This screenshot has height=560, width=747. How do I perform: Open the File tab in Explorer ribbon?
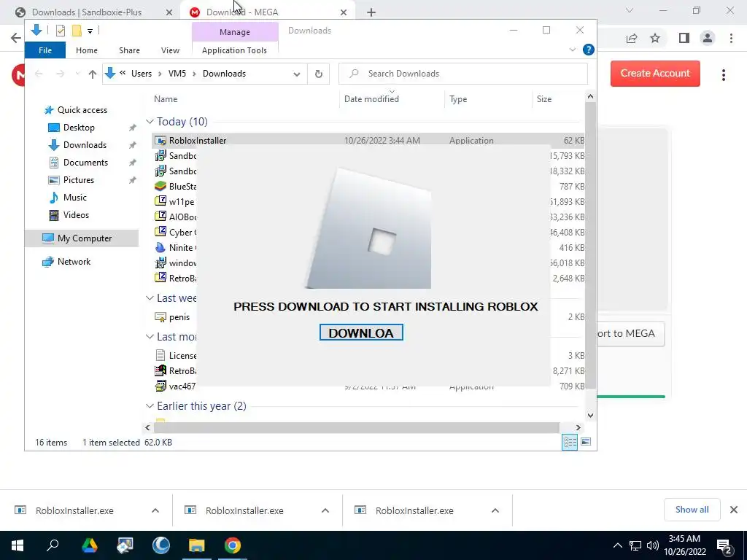click(45, 50)
